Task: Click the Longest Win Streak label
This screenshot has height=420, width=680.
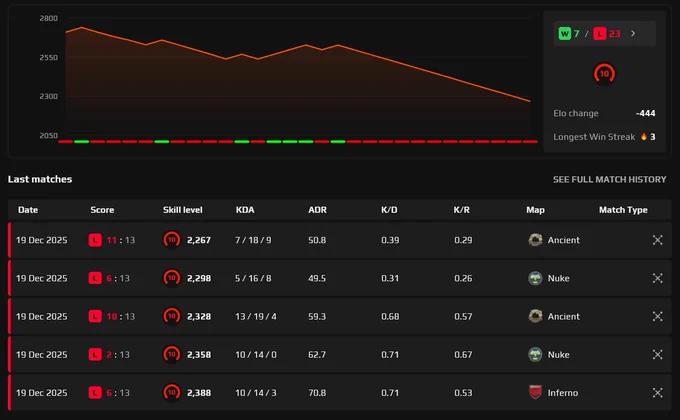Action: pyautogui.click(x=594, y=137)
